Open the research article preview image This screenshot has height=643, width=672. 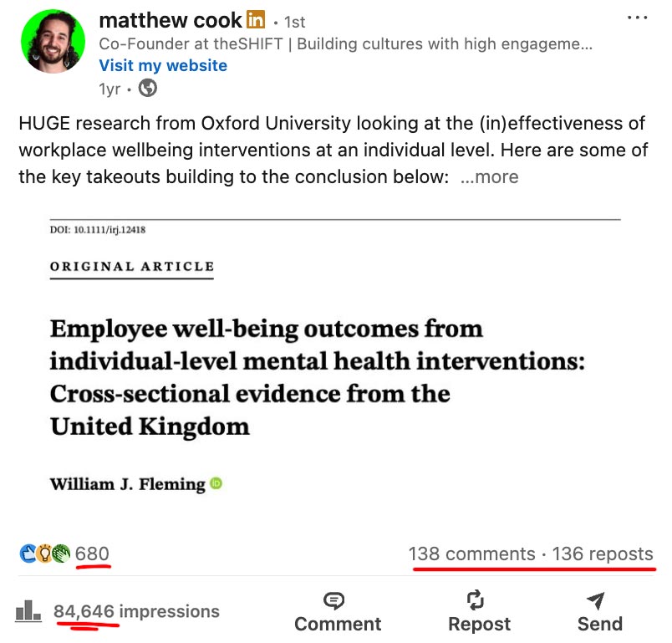click(334, 360)
